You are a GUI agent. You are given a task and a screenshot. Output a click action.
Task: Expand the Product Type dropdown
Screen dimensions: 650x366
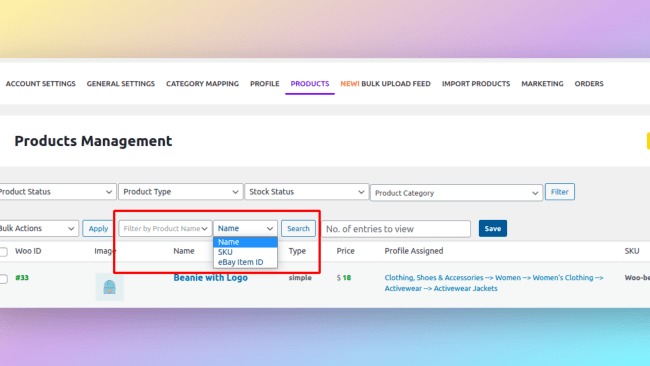click(181, 192)
